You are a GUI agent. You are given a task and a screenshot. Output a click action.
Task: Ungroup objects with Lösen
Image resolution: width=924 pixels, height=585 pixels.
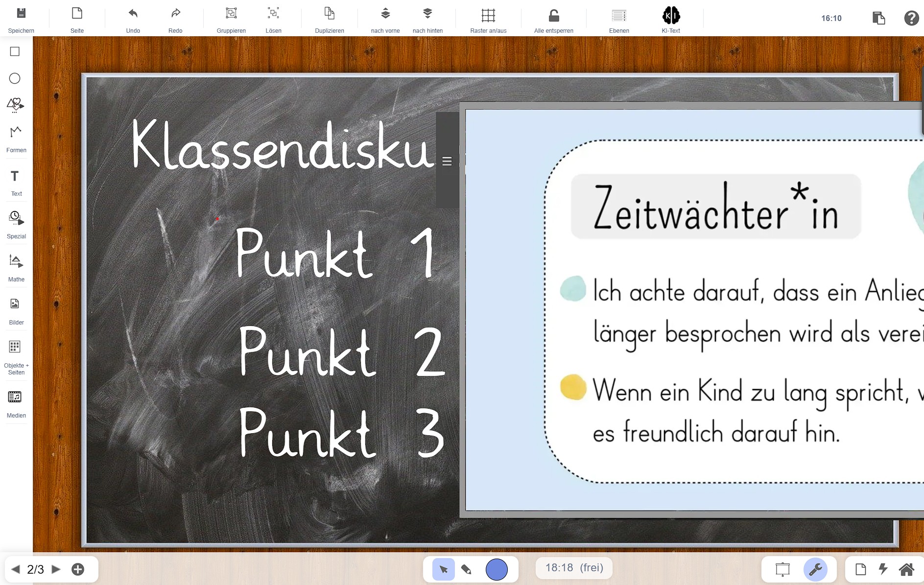273,13
